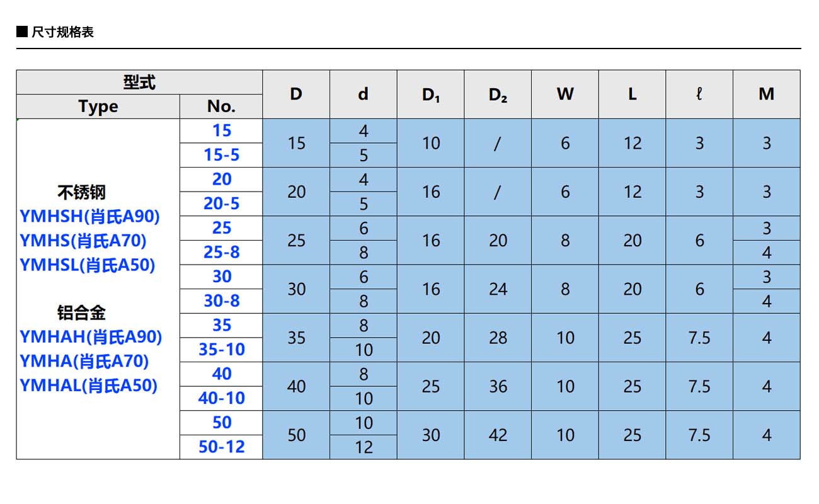Select model number 15-5

[221, 155]
